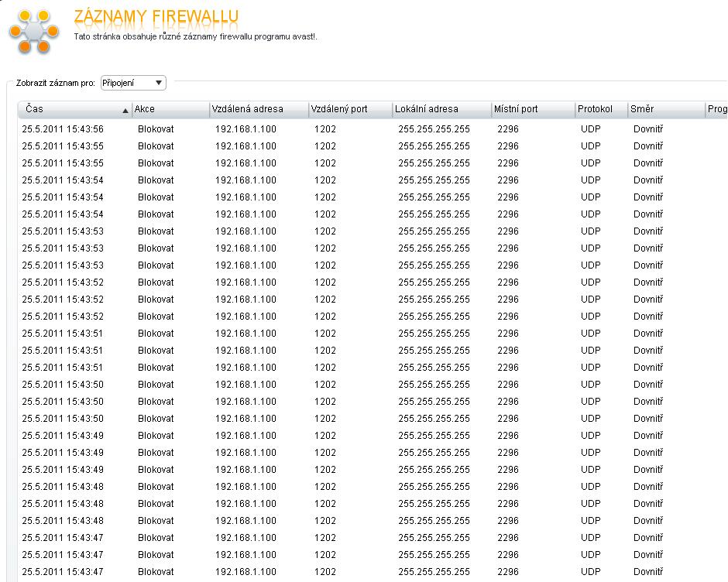Image resolution: width=728 pixels, height=582 pixels.
Task: Click the Směr column header
Action: [x=666, y=109]
